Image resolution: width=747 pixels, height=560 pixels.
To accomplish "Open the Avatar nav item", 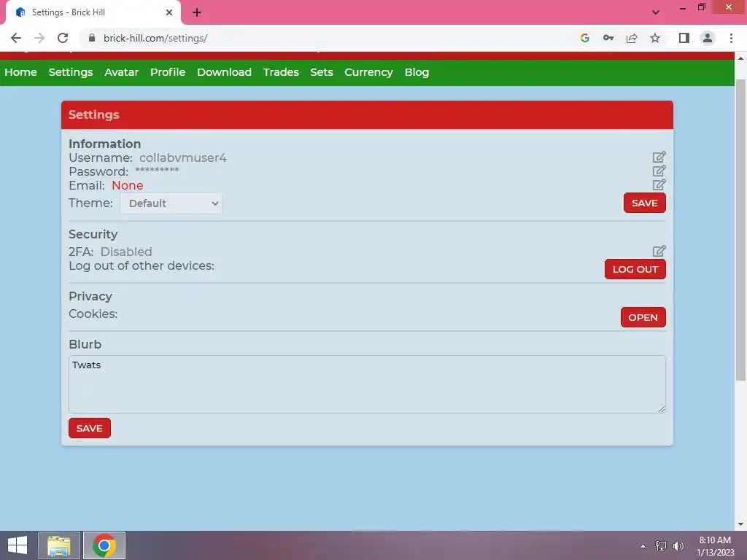I will (122, 72).
